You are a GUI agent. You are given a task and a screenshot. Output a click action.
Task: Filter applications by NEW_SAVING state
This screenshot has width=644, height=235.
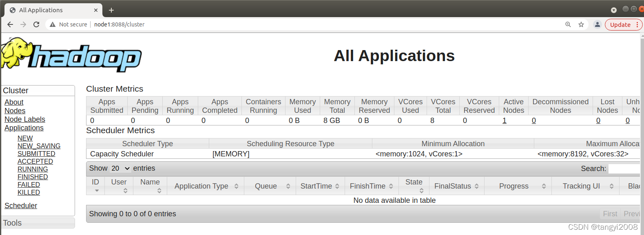pyautogui.click(x=39, y=146)
